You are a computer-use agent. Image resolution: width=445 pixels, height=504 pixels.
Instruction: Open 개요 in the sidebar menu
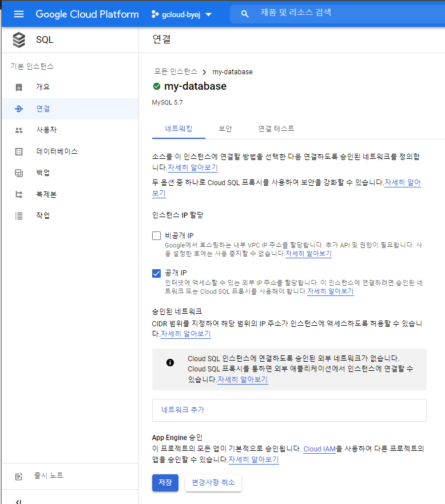click(x=70, y=87)
